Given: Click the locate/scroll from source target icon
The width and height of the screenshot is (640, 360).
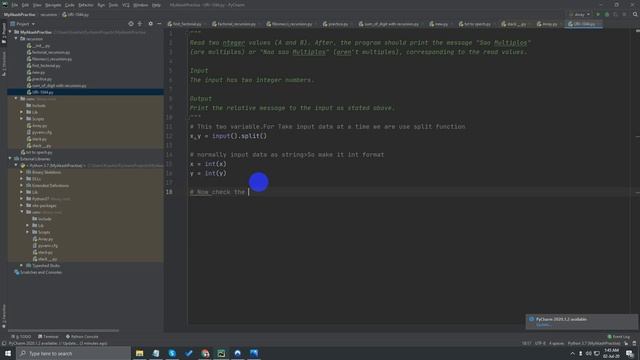Looking at the screenshot, I should click(131, 24).
